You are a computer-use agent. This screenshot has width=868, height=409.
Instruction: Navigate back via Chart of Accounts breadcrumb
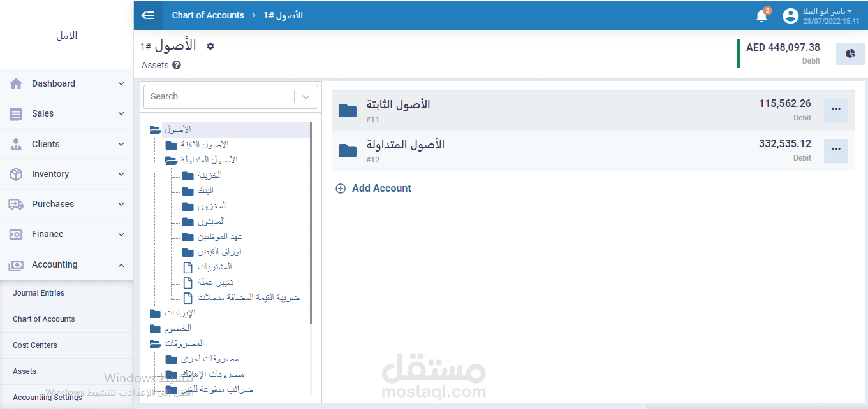tap(208, 15)
